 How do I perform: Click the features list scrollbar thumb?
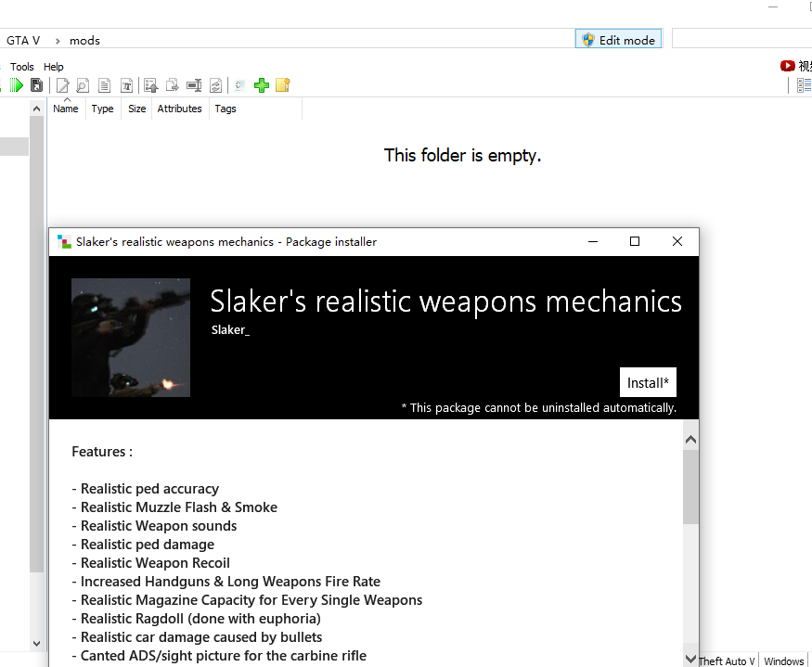pyautogui.click(x=690, y=487)
